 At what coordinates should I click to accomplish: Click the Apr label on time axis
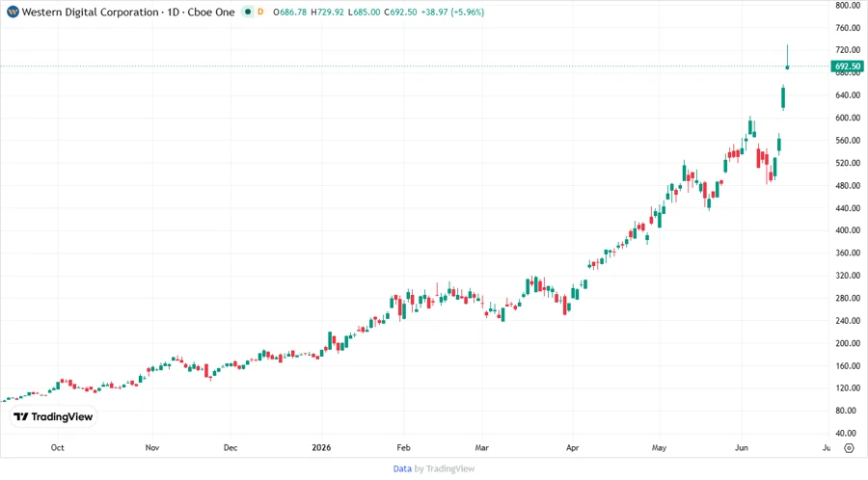tap(572, 447)
